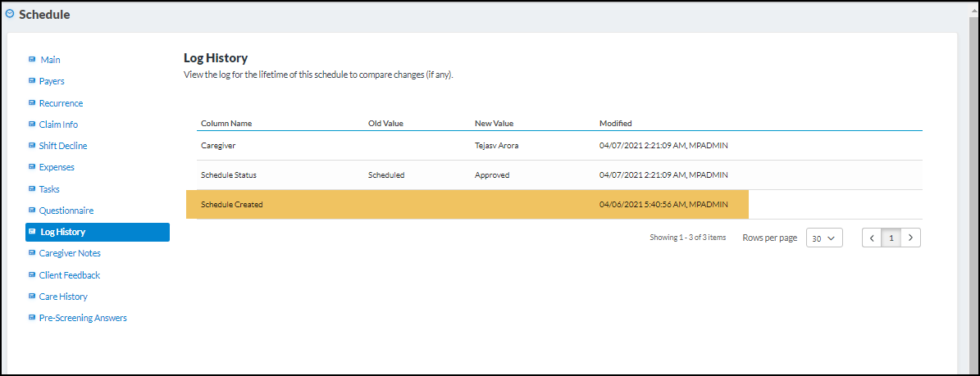Viewport: 980px width, 376px height.
Task: Click the Expenses sidebar icon
Action: point(32,167)
